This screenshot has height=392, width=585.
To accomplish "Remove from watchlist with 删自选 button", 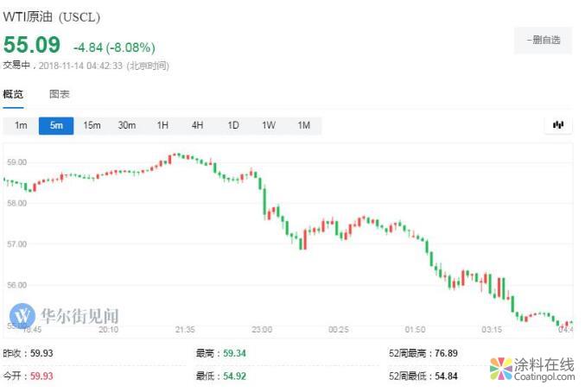I will (543, 40).
